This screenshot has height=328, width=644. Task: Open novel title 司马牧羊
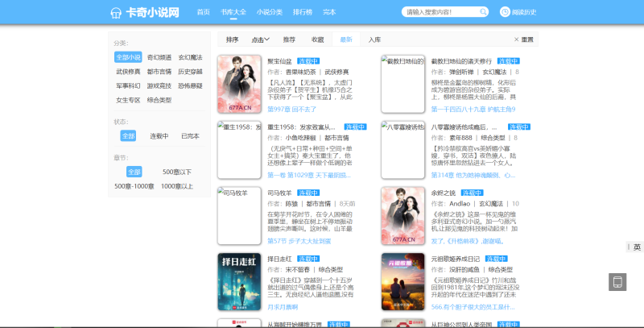tap(279, 193)
